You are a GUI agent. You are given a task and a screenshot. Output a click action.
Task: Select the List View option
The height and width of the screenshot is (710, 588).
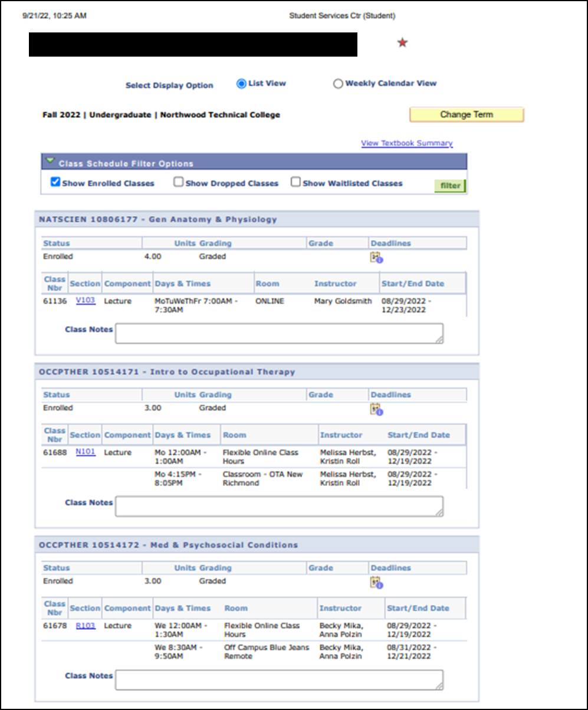click(x=241, y=84)
